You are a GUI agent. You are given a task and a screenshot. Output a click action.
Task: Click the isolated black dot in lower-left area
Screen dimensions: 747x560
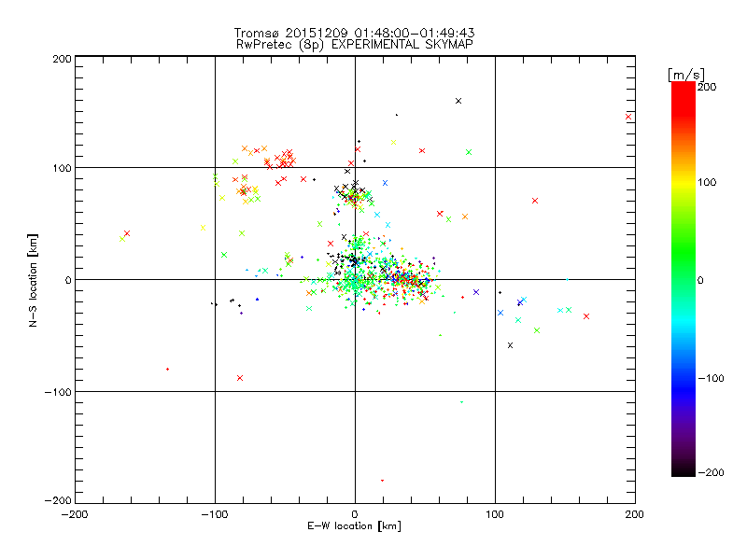(167, 370)
